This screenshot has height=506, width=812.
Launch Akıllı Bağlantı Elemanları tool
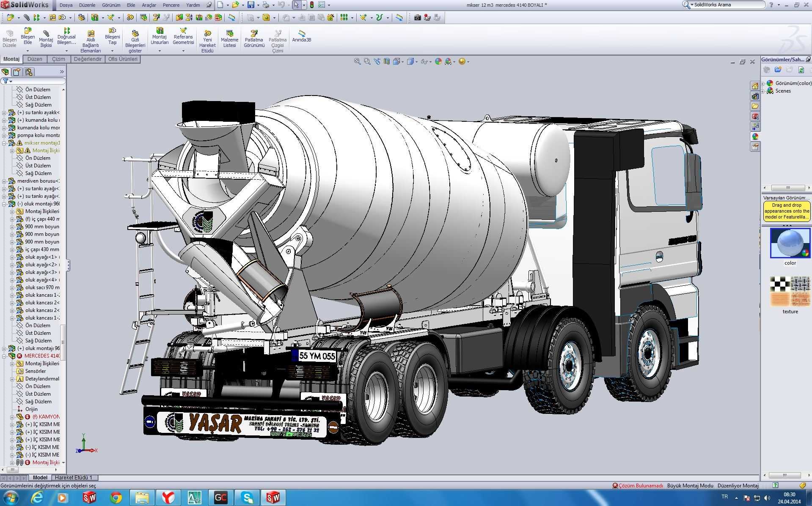(x=91, y=41)
